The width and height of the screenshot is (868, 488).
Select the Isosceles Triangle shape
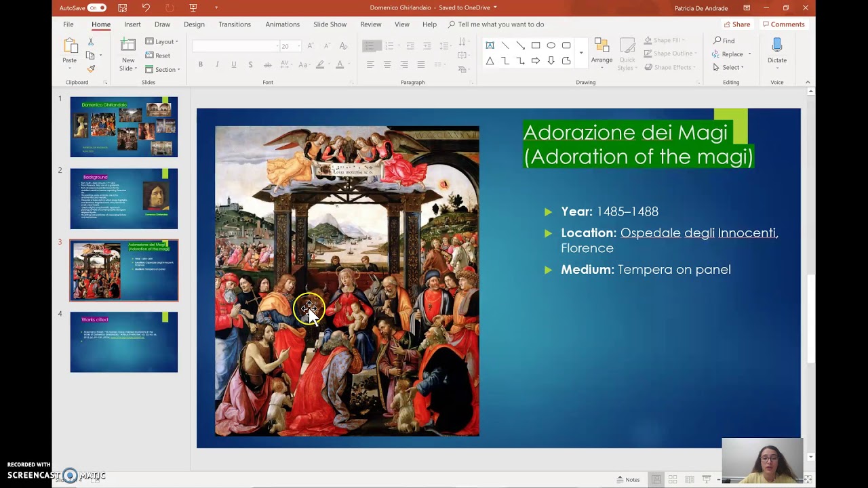click(x=490, y=61)
